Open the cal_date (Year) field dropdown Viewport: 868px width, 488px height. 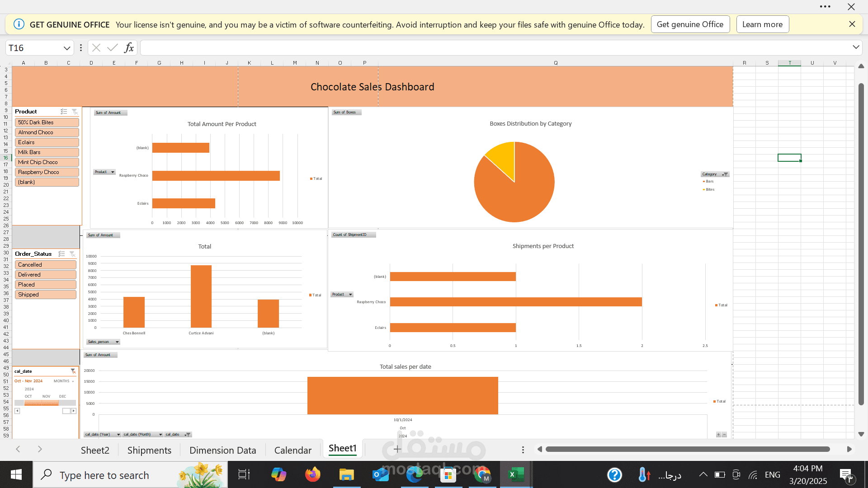103,434
